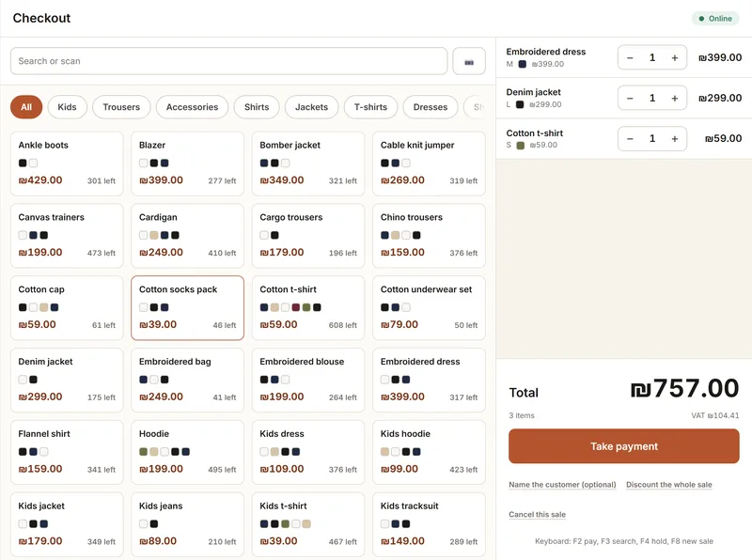Filter products by Kids
The height and width of the screenshot is (560, 752).
click(67, 107)
